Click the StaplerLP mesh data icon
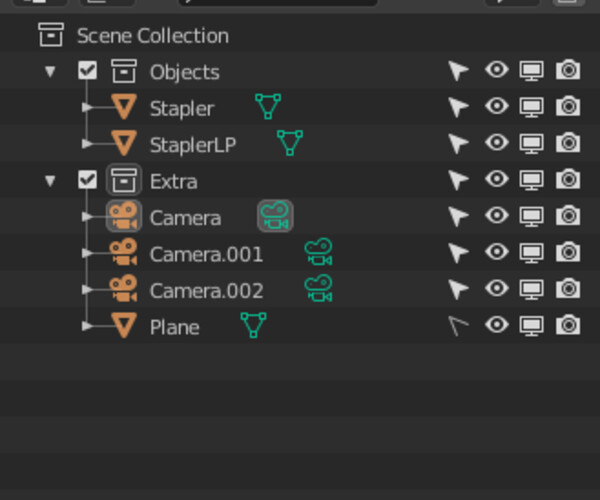 pyautogui.click(x=289, y=143)
